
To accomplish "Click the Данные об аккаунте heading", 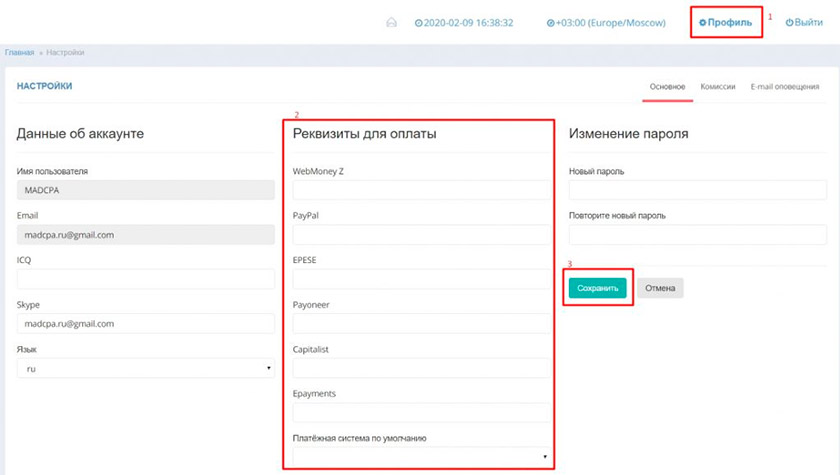I will [80, 134].
